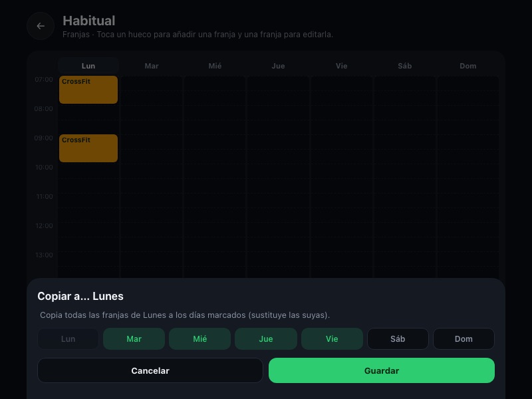
Task: Toggle Mié day chip in copy dialog
Action: [x=200, y=338]
